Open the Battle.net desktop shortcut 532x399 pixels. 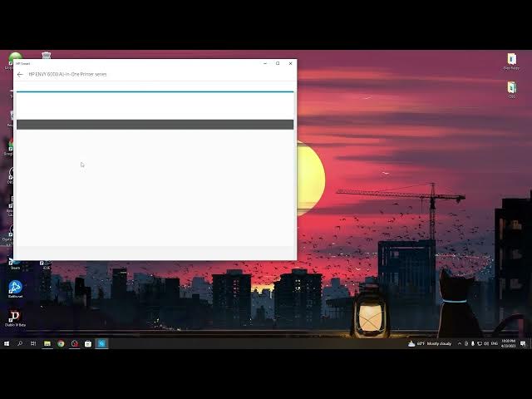pos(15,288)
